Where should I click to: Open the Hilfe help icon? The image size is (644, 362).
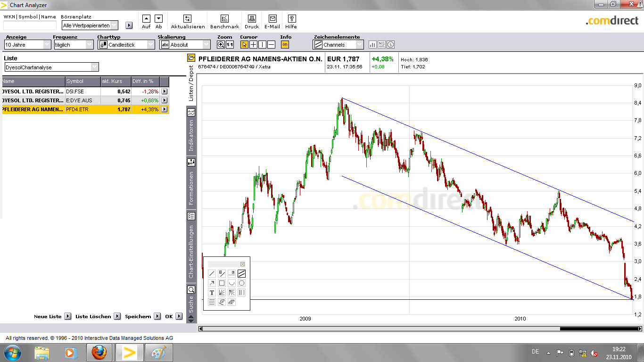point(291,19)
